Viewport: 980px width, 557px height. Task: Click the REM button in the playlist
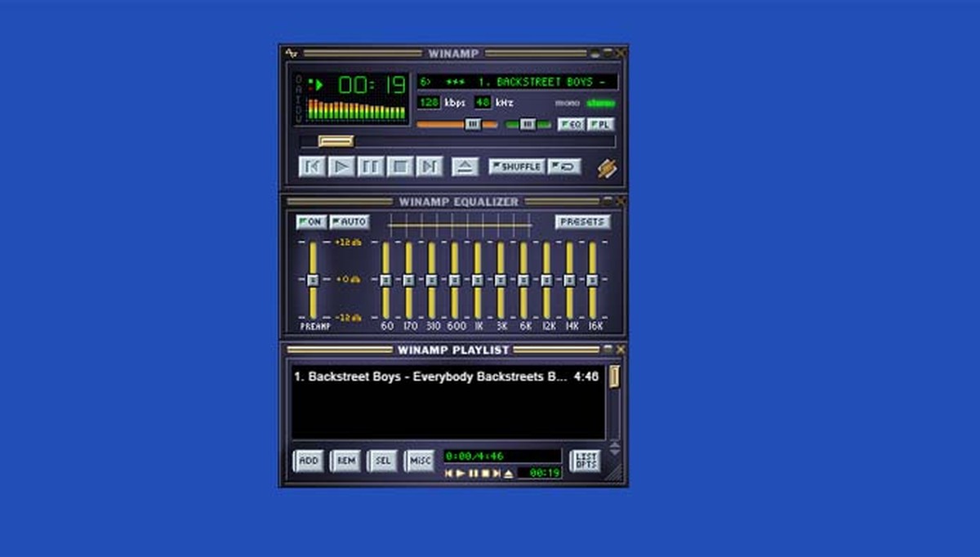(345, 461)
